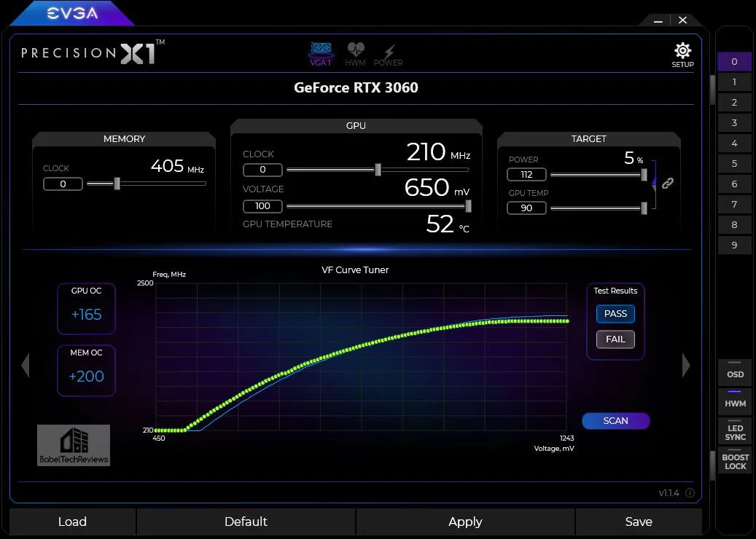Toggle BOOST LOCK
The image size is (756, 539).
735,460
